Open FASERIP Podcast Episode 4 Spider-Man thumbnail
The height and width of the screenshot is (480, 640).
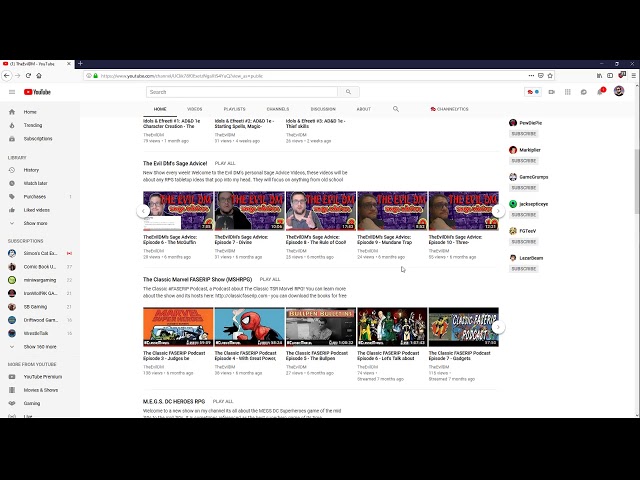pyautogui.click(x=249, y=327)
